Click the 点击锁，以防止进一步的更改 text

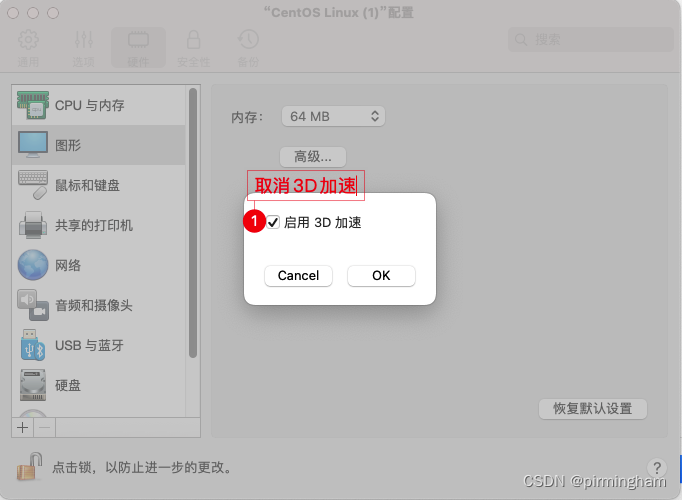(x=143, y=468)
